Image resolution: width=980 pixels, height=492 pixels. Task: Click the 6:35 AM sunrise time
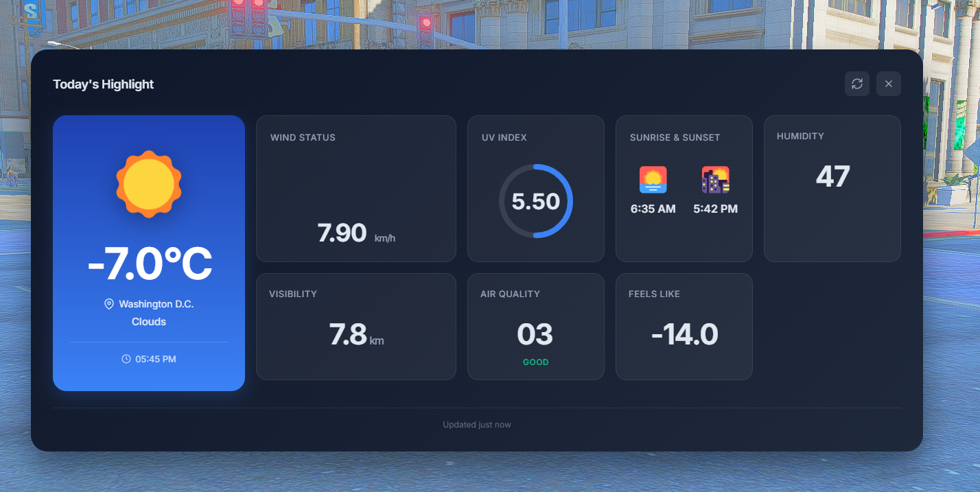[x=653, y=209]
